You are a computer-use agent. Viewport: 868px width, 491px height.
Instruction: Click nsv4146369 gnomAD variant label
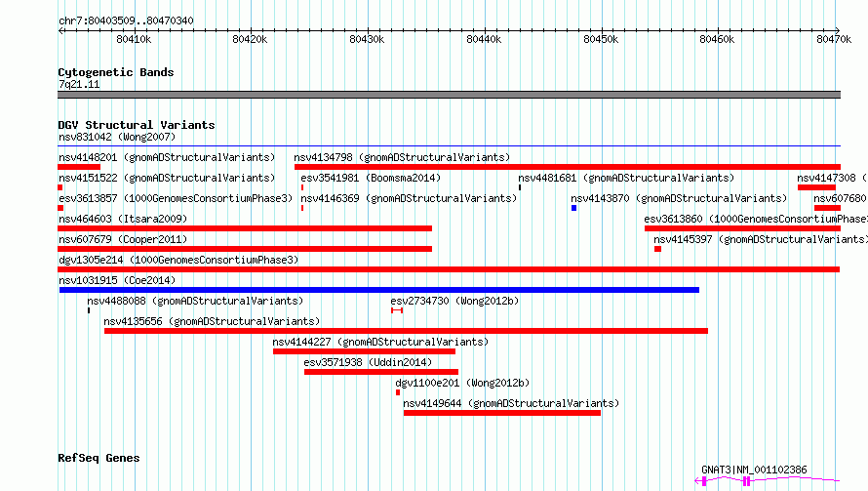[409, 198]
